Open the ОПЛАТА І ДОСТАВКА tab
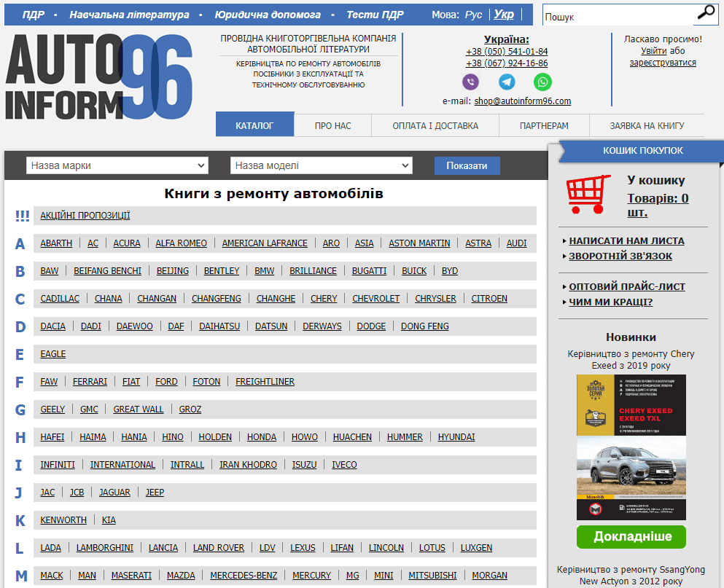 tap(435, 125)
